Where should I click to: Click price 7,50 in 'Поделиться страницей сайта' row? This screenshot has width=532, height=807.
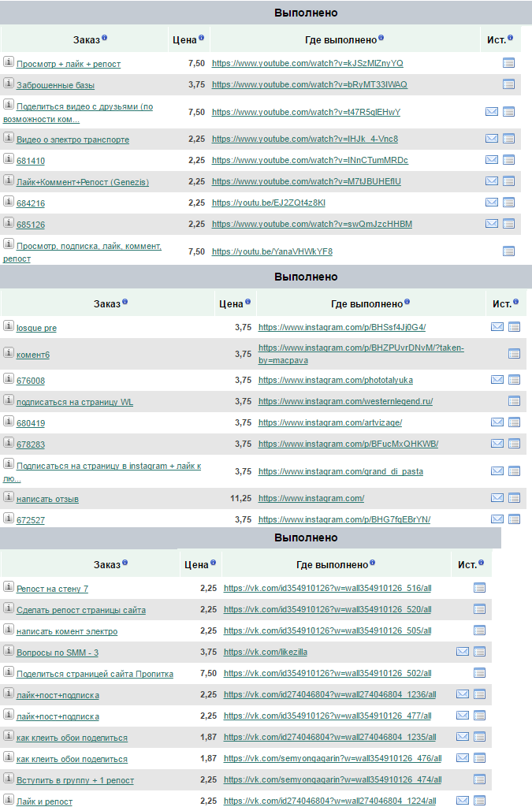208,673
